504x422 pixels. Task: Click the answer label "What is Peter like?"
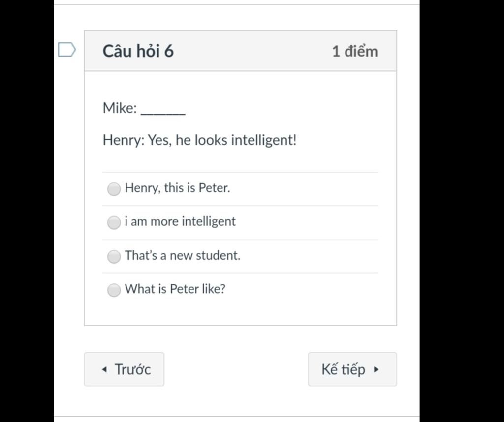pyautogui.click(x=175, y=289)
